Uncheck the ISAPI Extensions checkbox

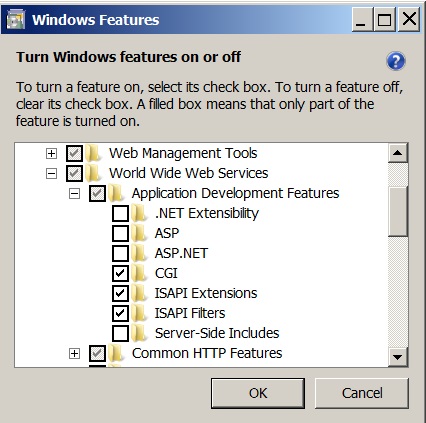[120, 293]
